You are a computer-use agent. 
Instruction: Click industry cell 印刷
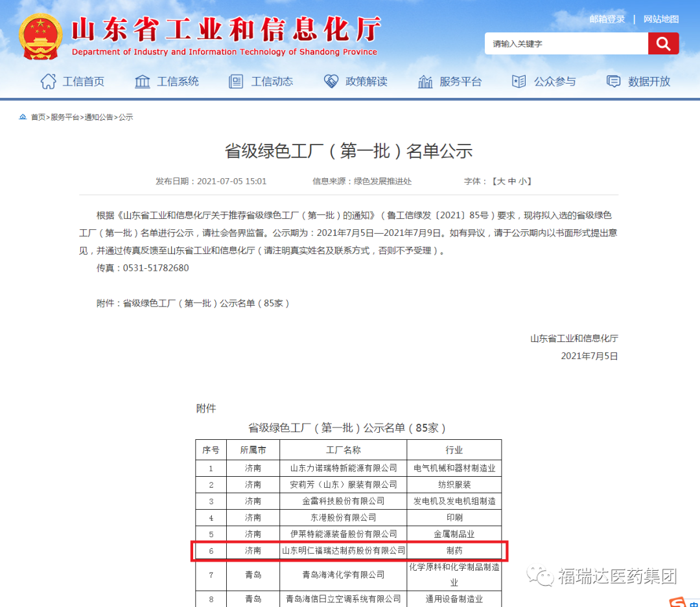[454, 518]
